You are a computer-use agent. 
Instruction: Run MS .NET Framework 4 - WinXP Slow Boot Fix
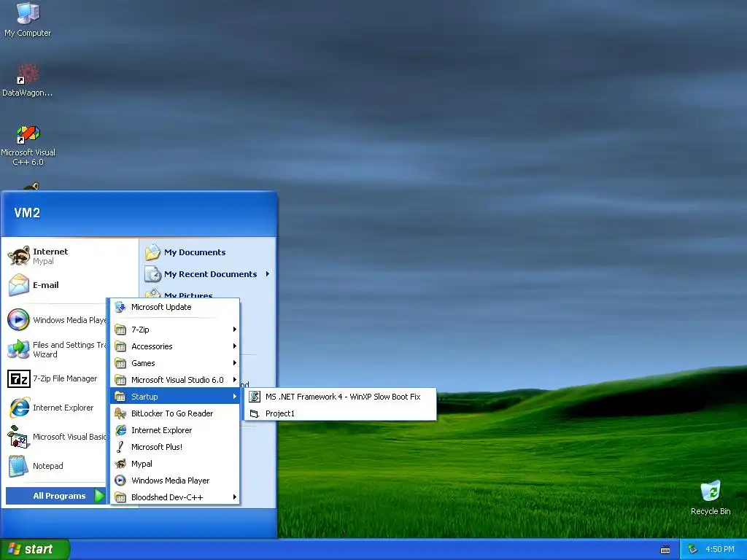(340, 397)
